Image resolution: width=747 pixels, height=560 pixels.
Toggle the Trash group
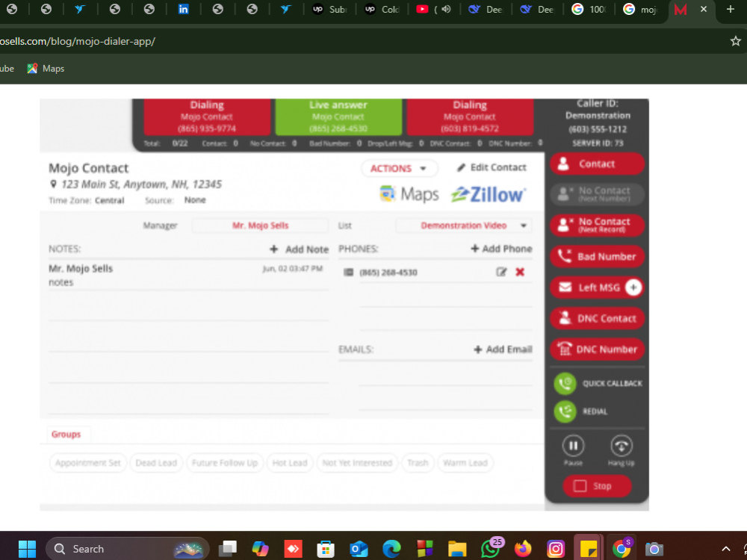coord(418,463)
